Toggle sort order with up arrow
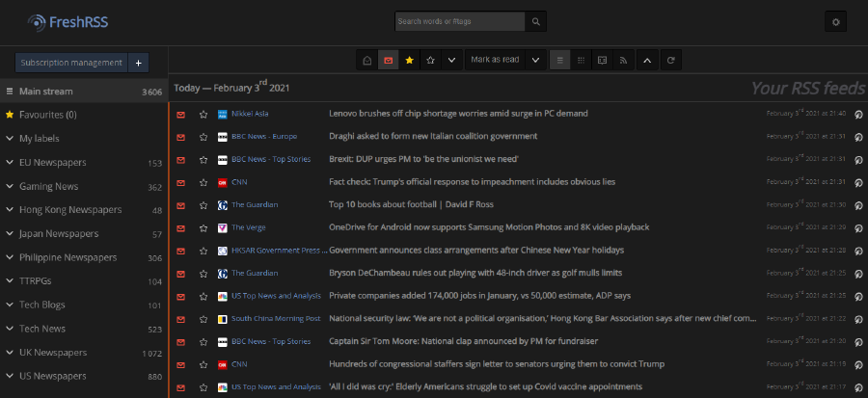The height and width of the screenshot is (398, 868). 647,61
